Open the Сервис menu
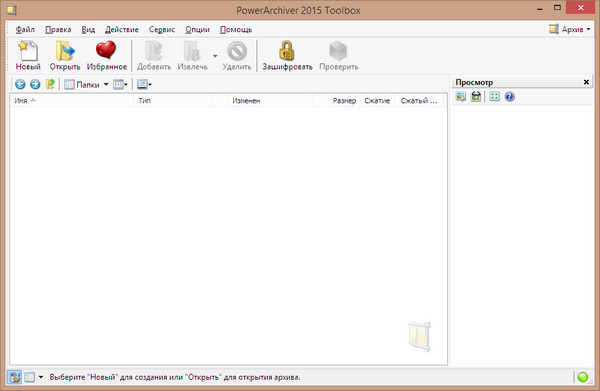 click(x=162, y=29)
